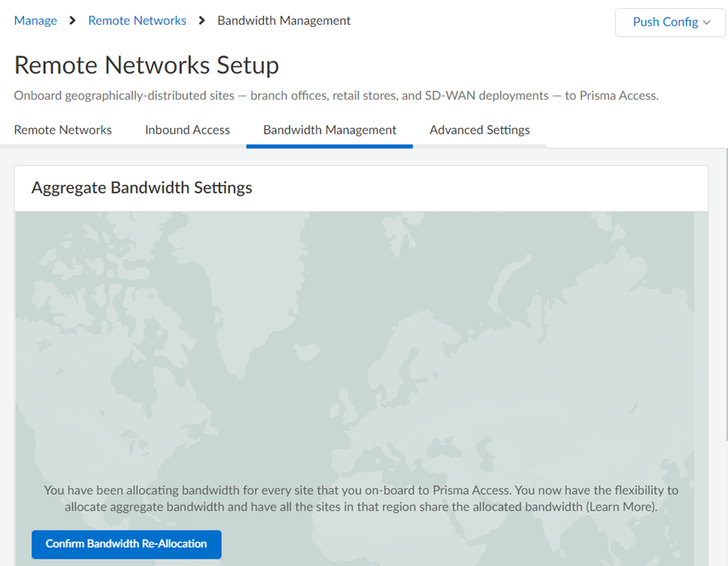
Task: Click the breadcrumb arrow before Bandwidth Management
Action: coord(202,20)
